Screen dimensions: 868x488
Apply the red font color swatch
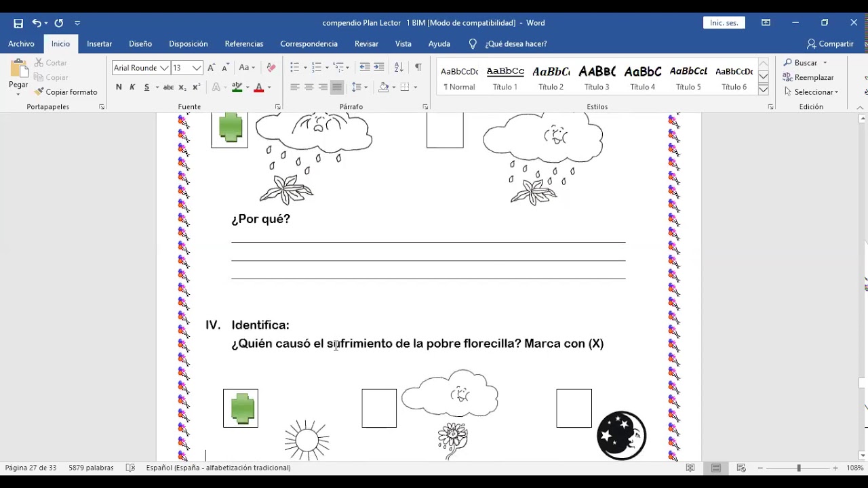(x=258, y=87)
